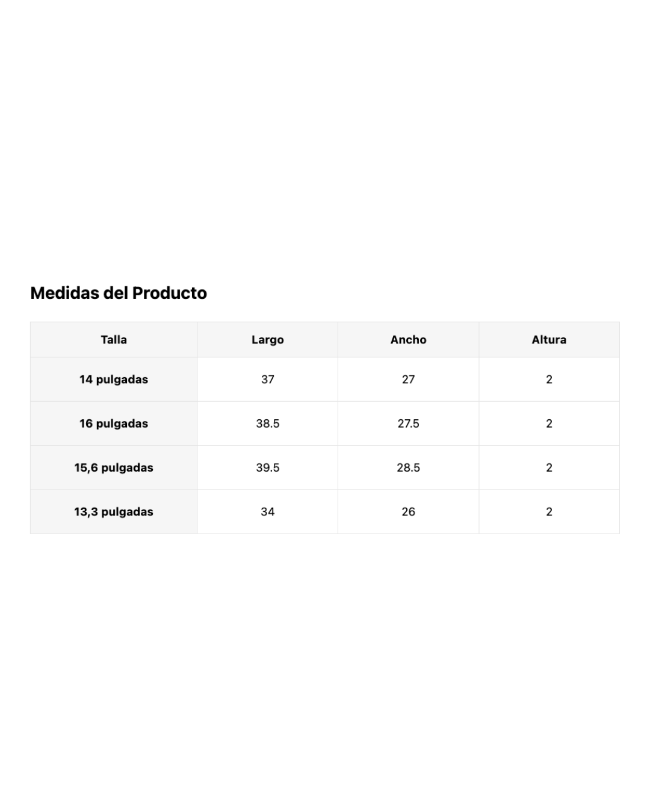This screenshot has height=812, width=650.
Task: Click the 16 pulgadas row label
Action: tap(114, 423)
